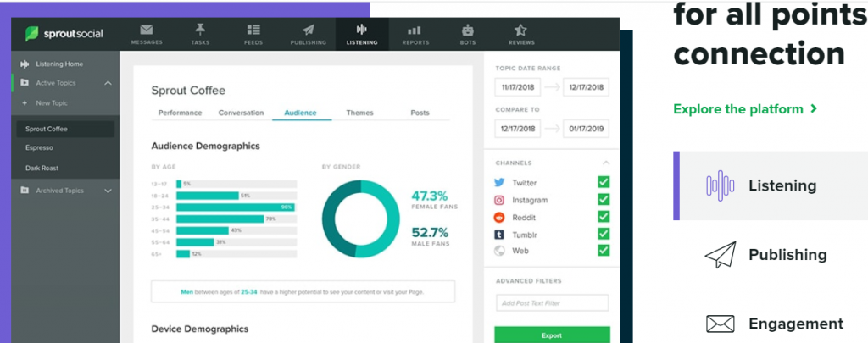Switch to the Conversation tab
Screen dimensions: 868x343
[241, 113]
